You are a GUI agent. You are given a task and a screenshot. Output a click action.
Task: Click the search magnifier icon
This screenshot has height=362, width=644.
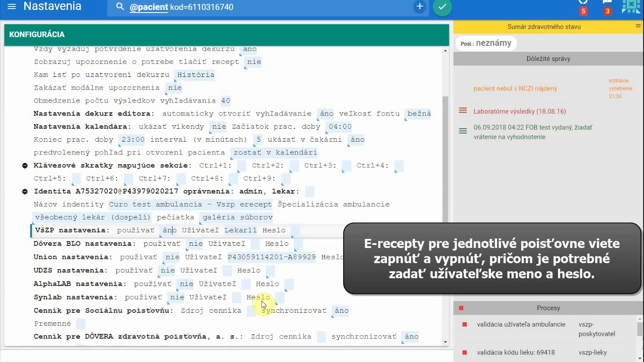pos(120,7)
